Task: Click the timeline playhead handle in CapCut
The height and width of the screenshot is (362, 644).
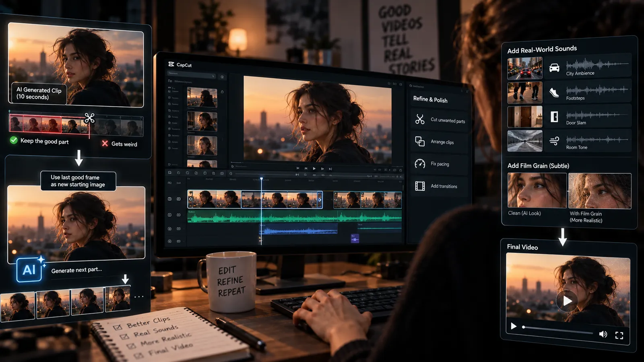Action: point(261,179)
